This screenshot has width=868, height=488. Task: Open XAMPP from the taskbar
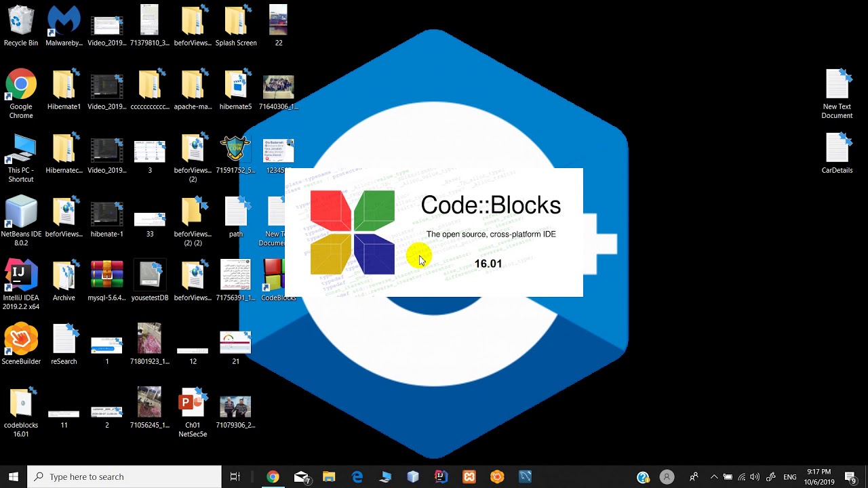[469, 476]
